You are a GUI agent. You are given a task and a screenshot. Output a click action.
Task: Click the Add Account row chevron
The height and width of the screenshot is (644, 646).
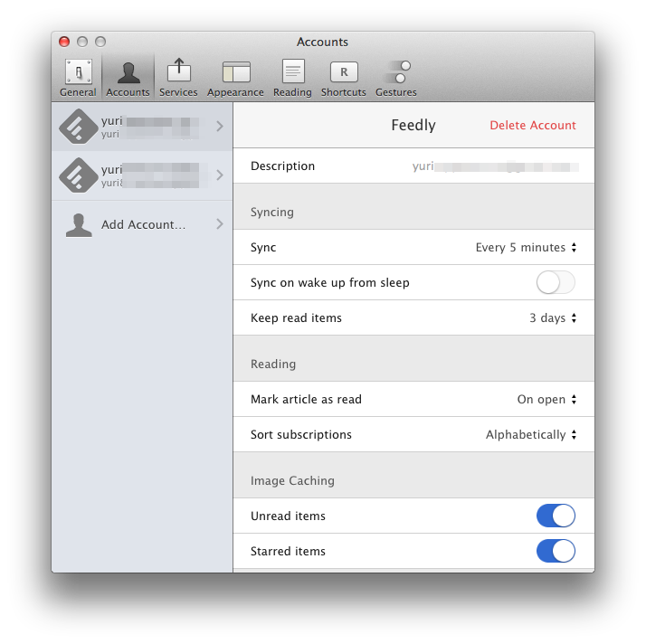click(x=220, y=224)
